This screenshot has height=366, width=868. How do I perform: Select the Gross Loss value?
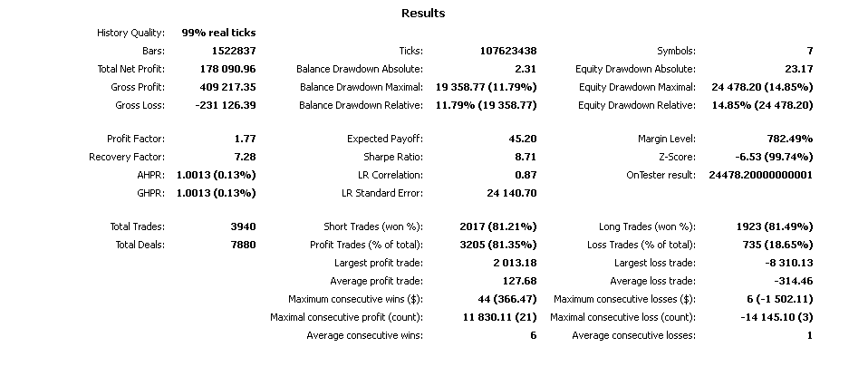226,105
